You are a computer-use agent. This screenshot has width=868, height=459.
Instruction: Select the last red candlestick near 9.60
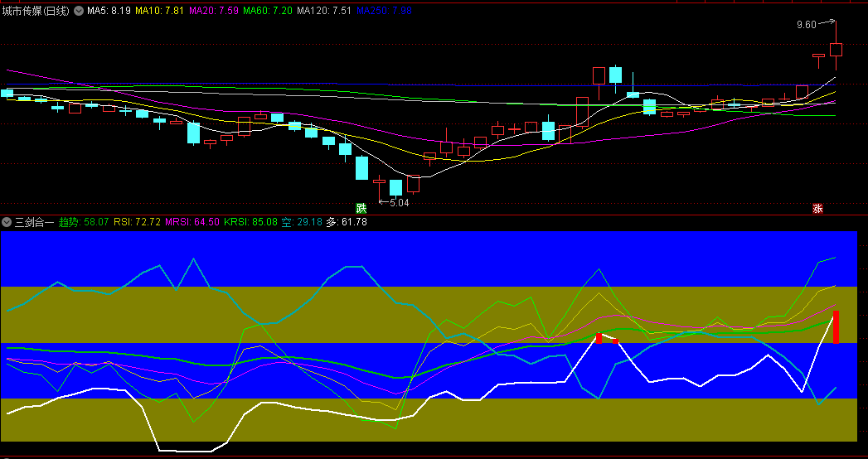[x=836, y=50]
